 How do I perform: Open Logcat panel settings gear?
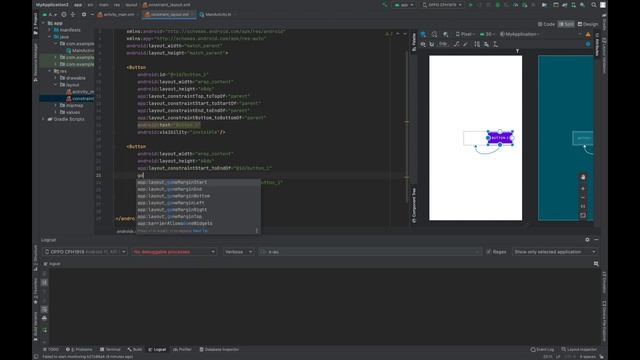587,240
